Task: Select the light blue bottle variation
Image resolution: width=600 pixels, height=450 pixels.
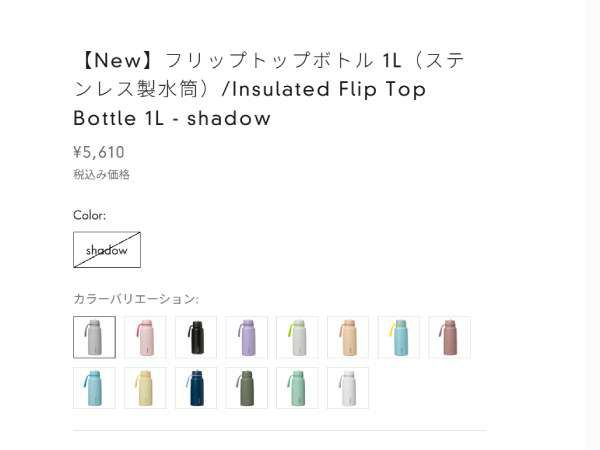Action: pyautogui.click(x=94, y=388)
